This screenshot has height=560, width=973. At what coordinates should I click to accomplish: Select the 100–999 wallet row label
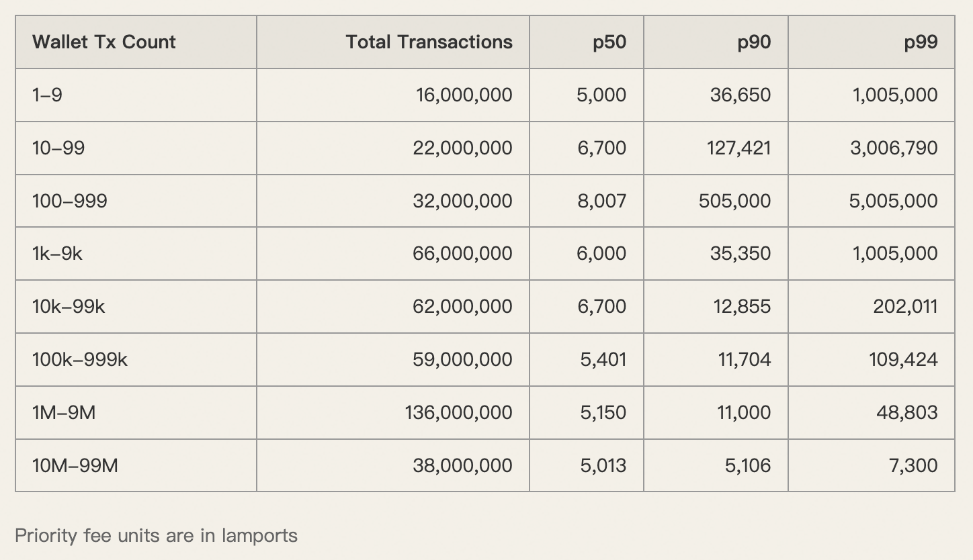pyautogui.click(x=69, y=201)
